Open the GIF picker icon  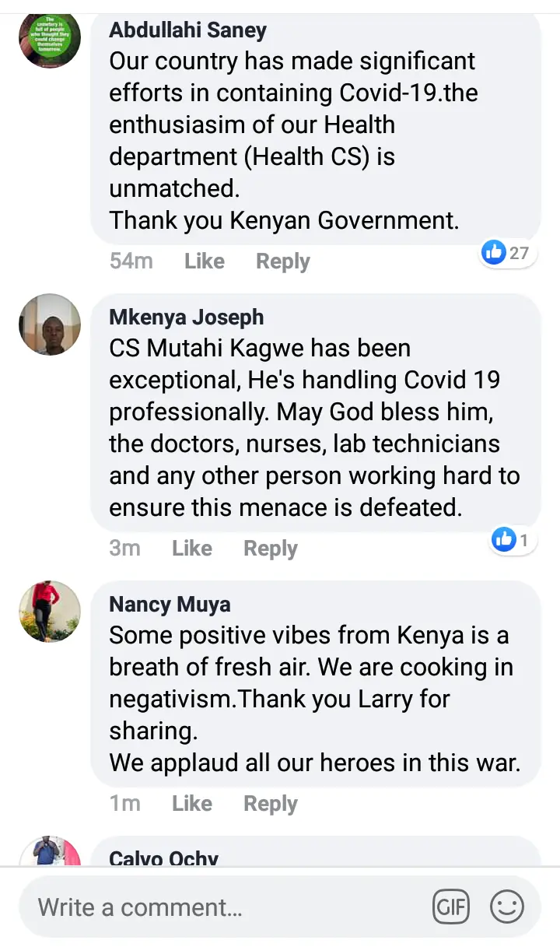coord(451,907)
